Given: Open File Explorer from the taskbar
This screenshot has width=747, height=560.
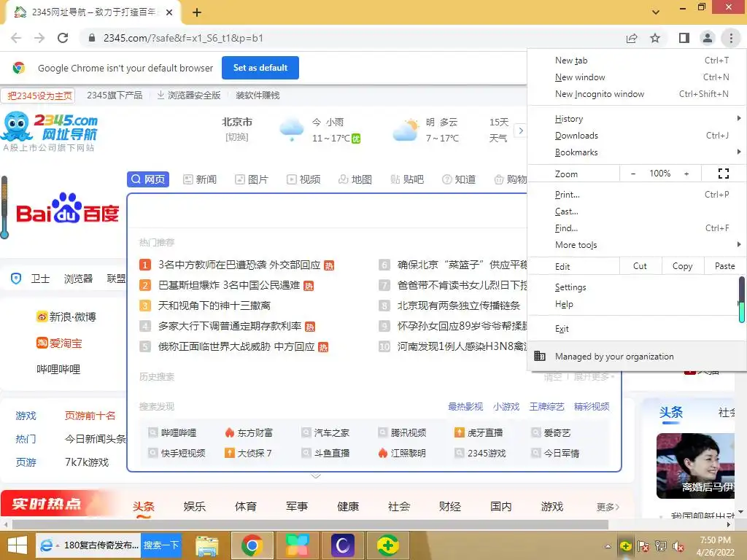Looking at the screenshot, I should pos(206,545).
